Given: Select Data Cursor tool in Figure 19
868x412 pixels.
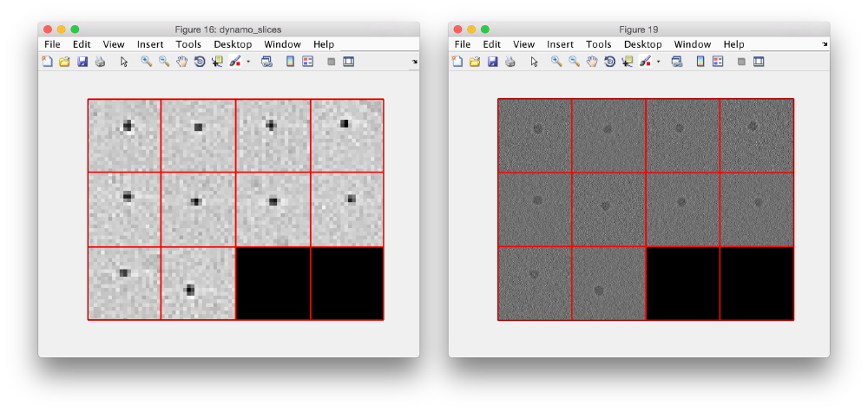Looking at the screenshot, I should click(x=628, y=62).
